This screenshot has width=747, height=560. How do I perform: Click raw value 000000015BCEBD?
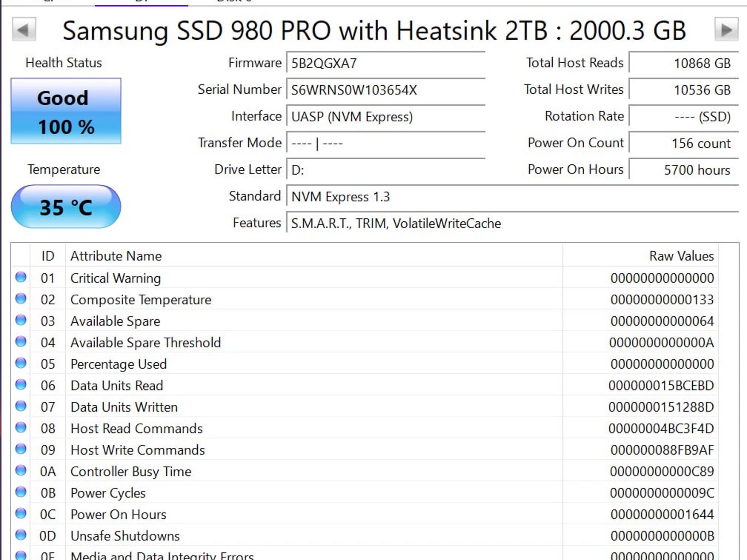pos(661,386)
